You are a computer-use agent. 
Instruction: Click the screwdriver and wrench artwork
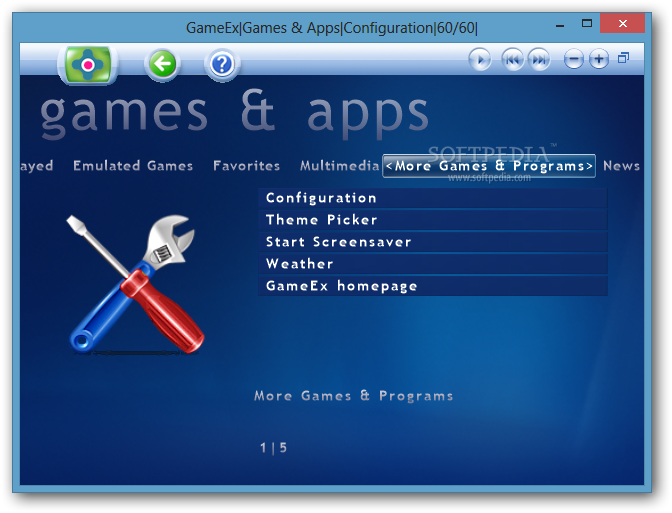coord(136,284)
